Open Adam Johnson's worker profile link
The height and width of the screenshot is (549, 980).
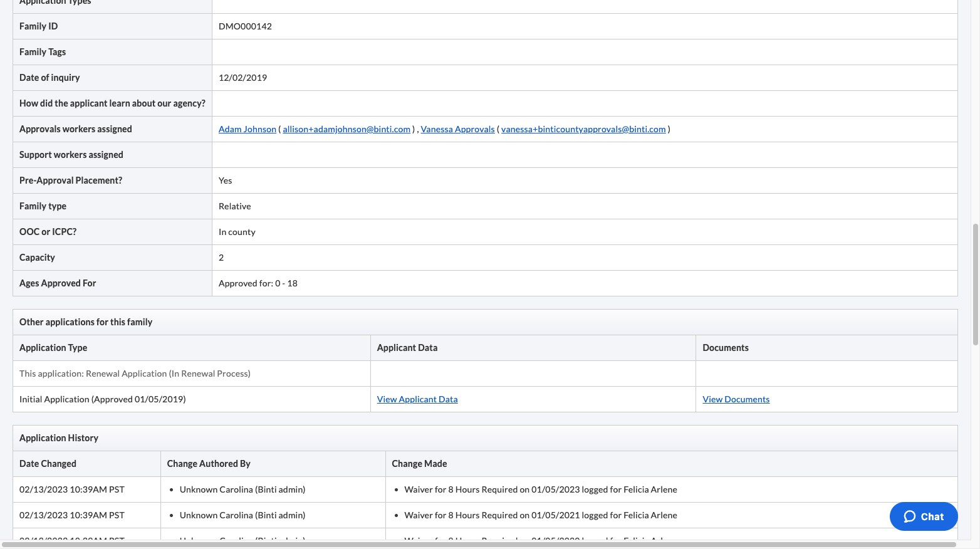click(x=247, y=129)
